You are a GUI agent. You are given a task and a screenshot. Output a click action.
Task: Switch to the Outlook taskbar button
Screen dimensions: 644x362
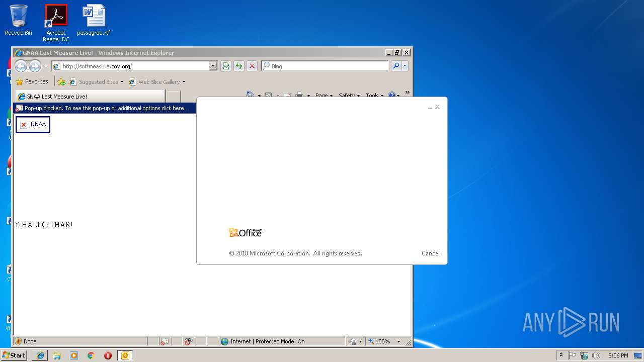[125, 355]
